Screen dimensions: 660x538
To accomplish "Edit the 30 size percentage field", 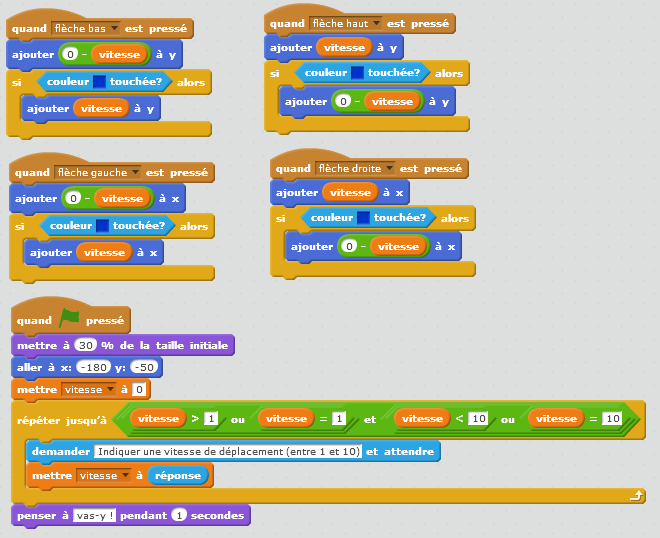I will coord(86,346).
